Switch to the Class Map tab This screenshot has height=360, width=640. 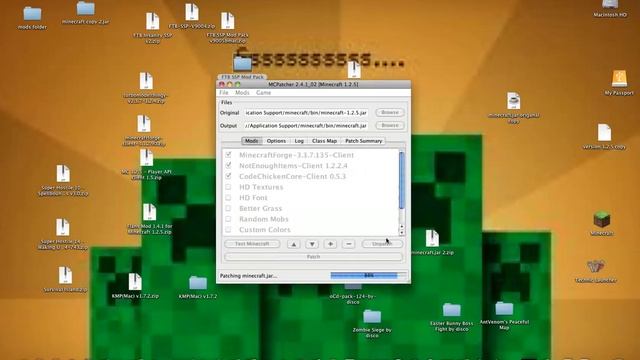(324, 141)
